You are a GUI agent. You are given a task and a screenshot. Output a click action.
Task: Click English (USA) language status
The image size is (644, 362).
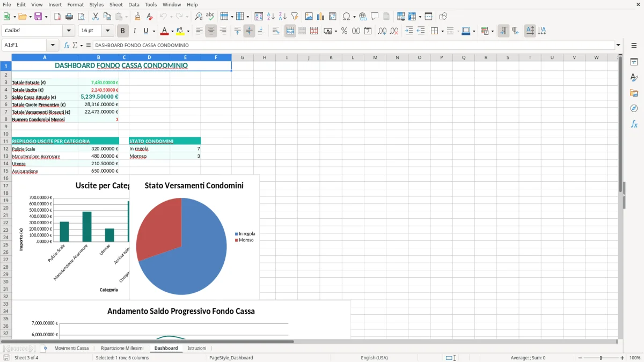point(374,358)
